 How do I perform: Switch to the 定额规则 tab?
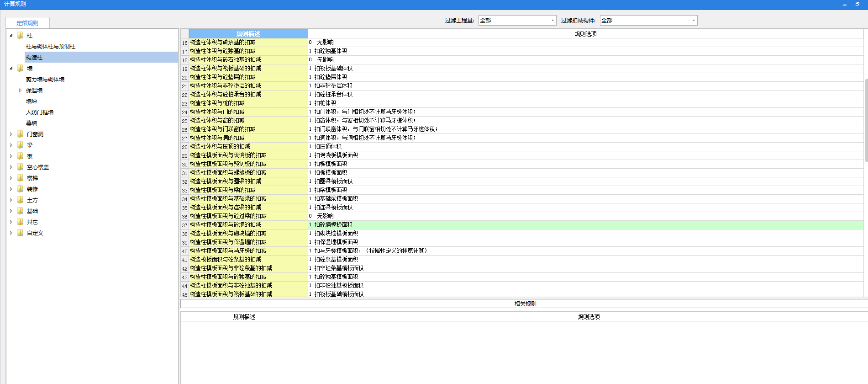(x=27, y=23)
